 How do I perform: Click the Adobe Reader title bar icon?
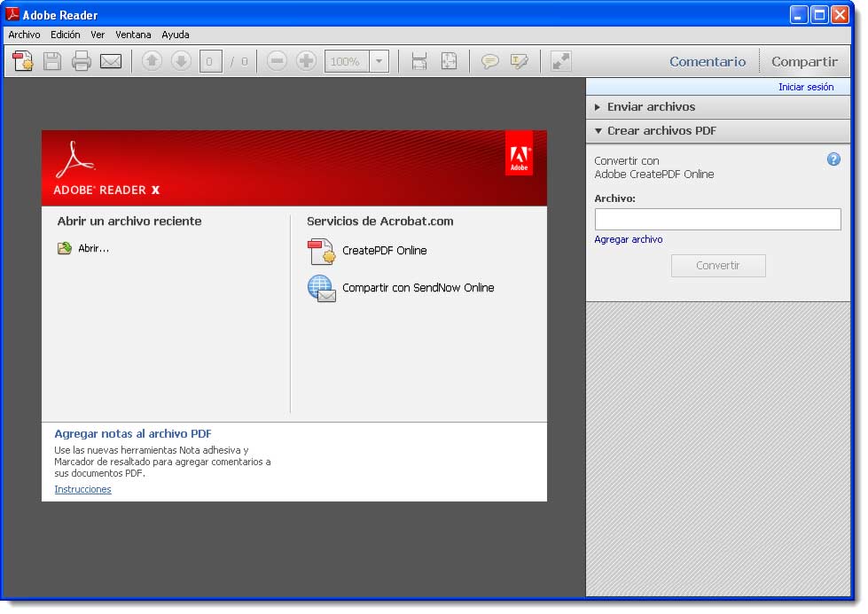click(12, 14)
